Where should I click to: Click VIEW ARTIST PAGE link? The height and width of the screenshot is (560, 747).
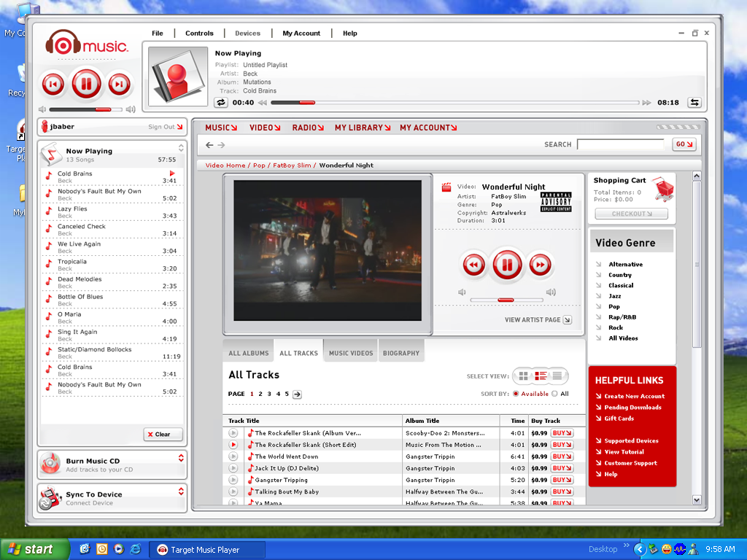(x=538, y=320)
